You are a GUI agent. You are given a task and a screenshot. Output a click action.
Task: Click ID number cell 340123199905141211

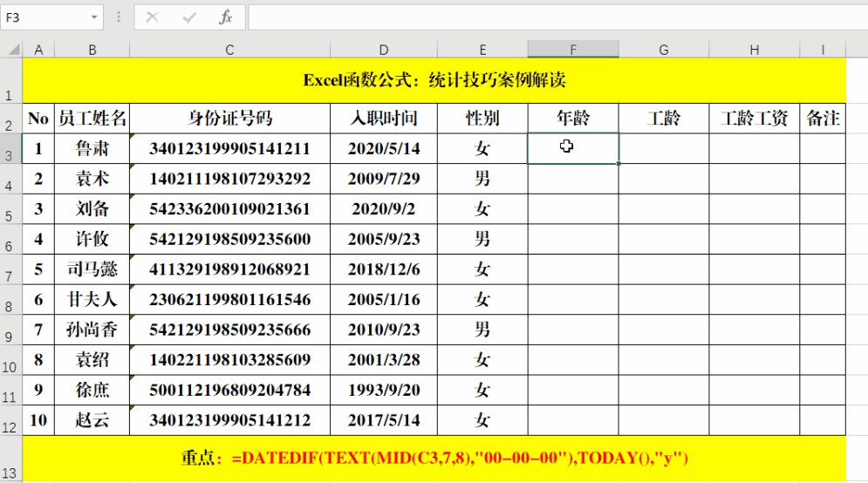(x=229, y=148)
